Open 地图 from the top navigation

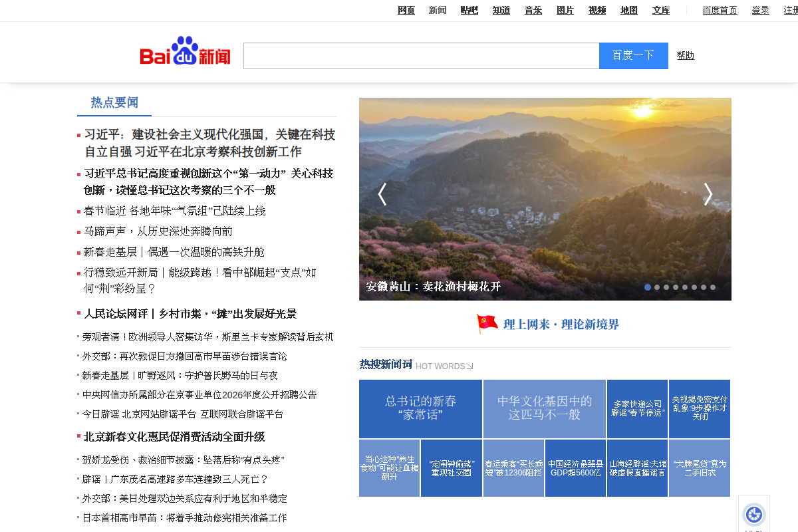(x=628, y=10)
